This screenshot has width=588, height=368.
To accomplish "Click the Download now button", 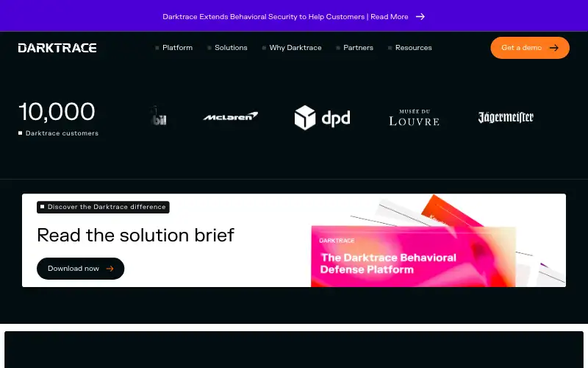I will (x=80, y=269).
